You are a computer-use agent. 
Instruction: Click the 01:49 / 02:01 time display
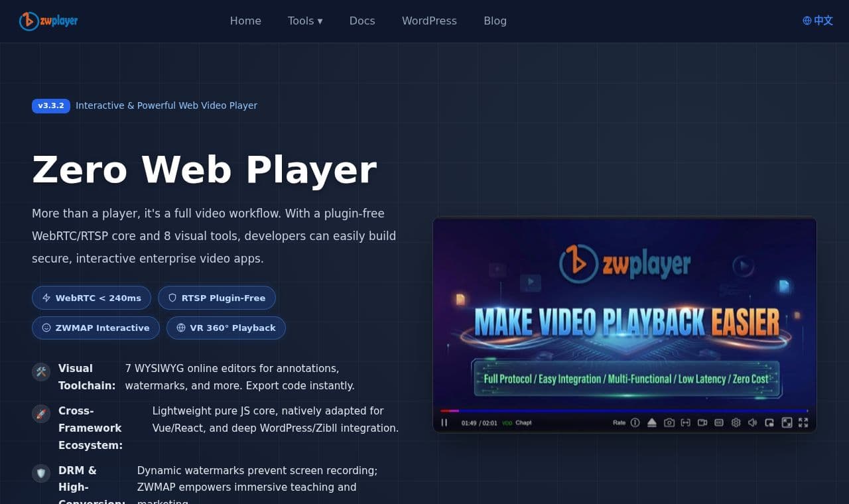pos(480,422)
